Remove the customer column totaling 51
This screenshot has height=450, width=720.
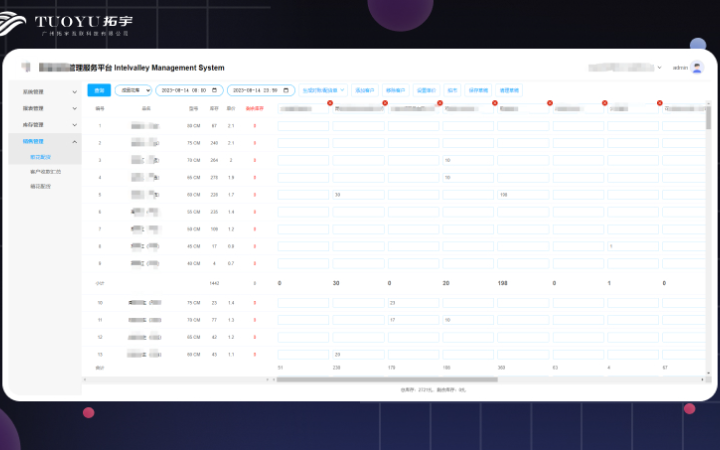(330, 103)
